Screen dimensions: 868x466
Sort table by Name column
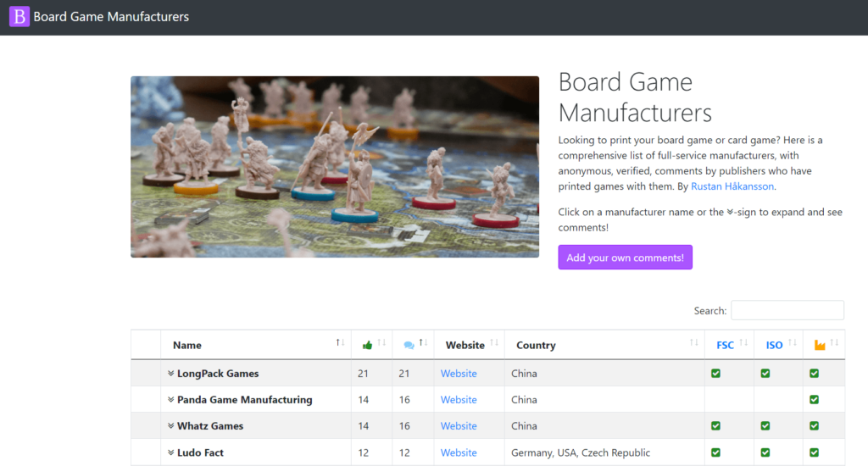(256, 345)
